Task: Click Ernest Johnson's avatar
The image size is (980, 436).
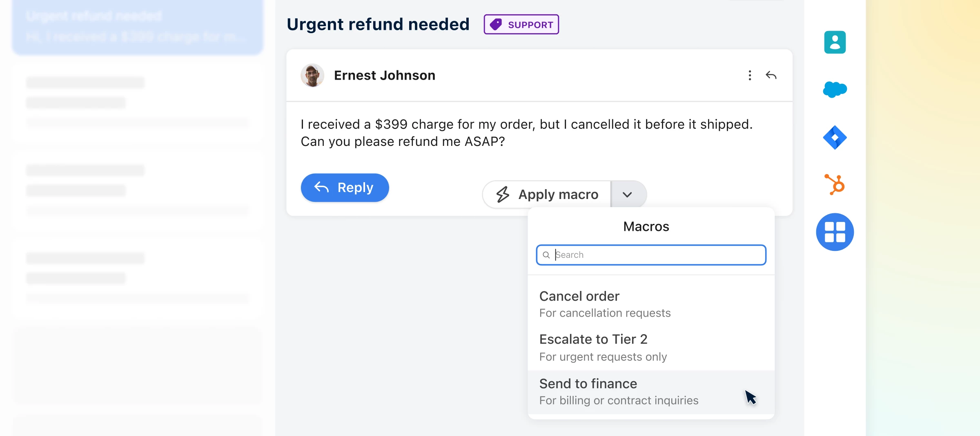Action: 312,75
